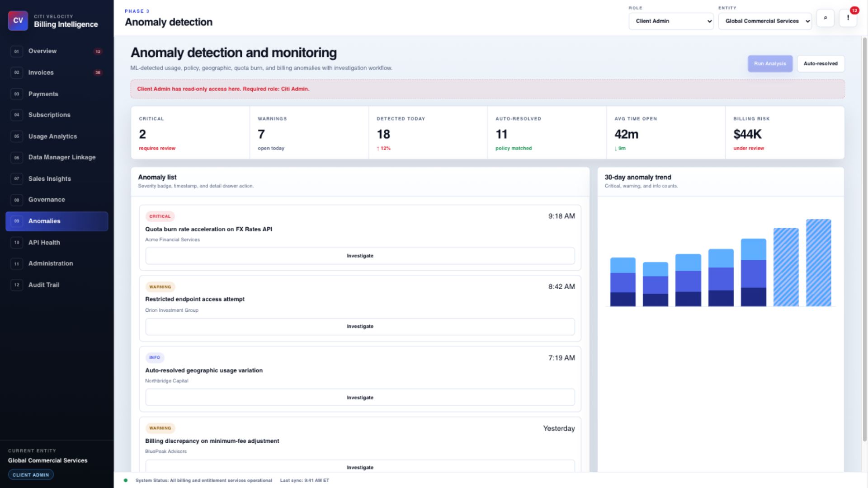Investigate the Restricted endpoint access attempt
This screenshot has height=488, width=868.
point(360,327)
